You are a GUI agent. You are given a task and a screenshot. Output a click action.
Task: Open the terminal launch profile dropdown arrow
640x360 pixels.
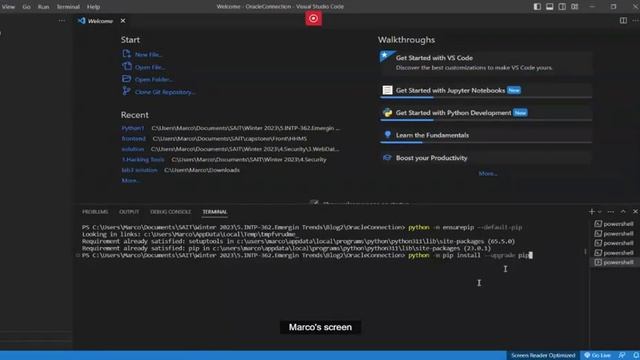point(600,212)
